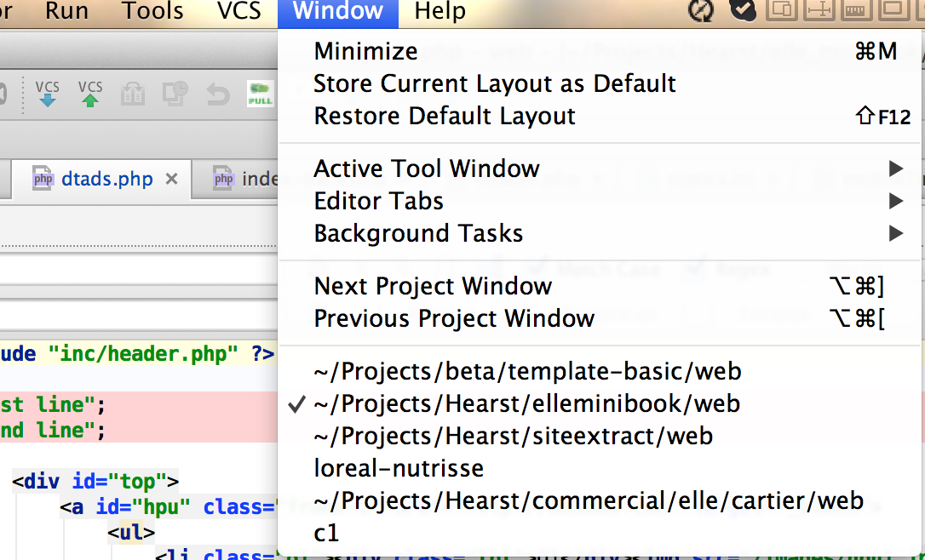This screenshot has height=560, width=925.
Task: Select Minimize from Window menu
Action: [x=600, y=51]
